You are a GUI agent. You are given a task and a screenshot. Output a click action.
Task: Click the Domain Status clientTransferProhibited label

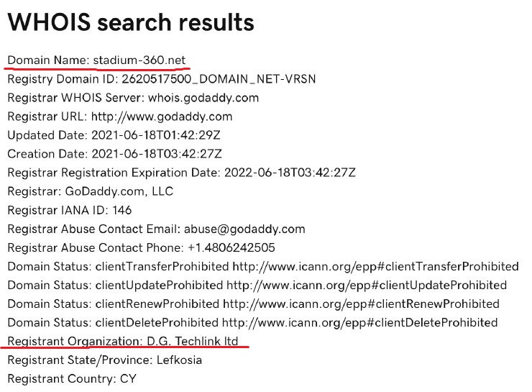(x=118, y=266)
